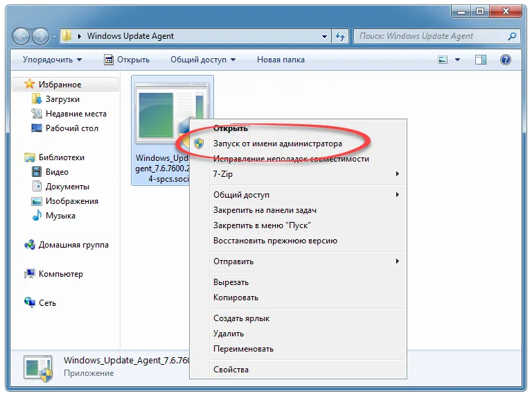Click the Forward navigation arrow
532x396 pixels.
tap(40, 36)
